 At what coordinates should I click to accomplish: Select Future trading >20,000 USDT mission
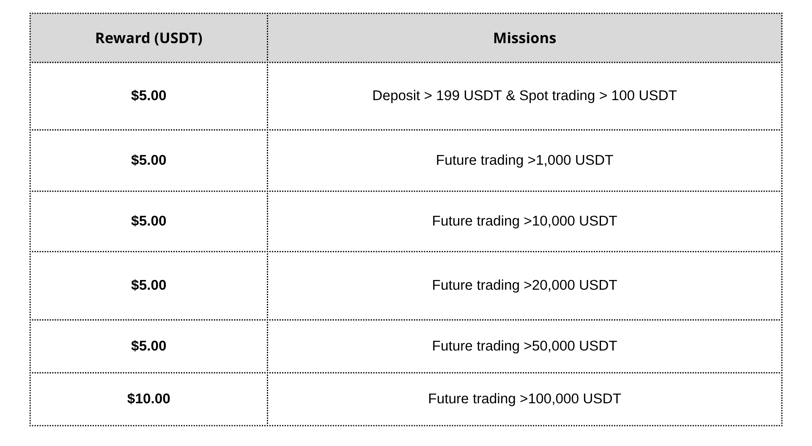point(525,285)
